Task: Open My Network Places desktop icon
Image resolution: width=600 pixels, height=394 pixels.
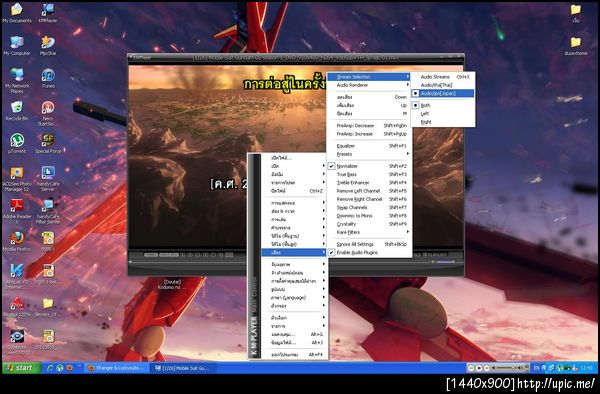Action: click(x=17, y=81)
